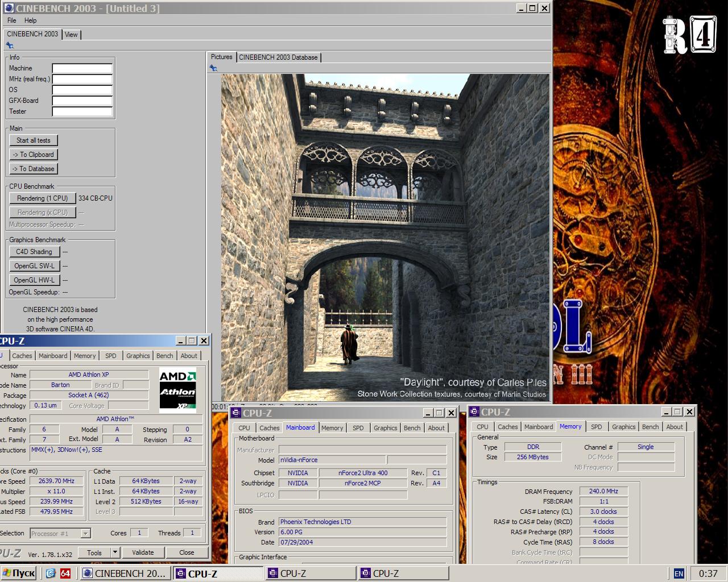Select the Pictures tab
This screenshot has width=728, height=582.
221,57
